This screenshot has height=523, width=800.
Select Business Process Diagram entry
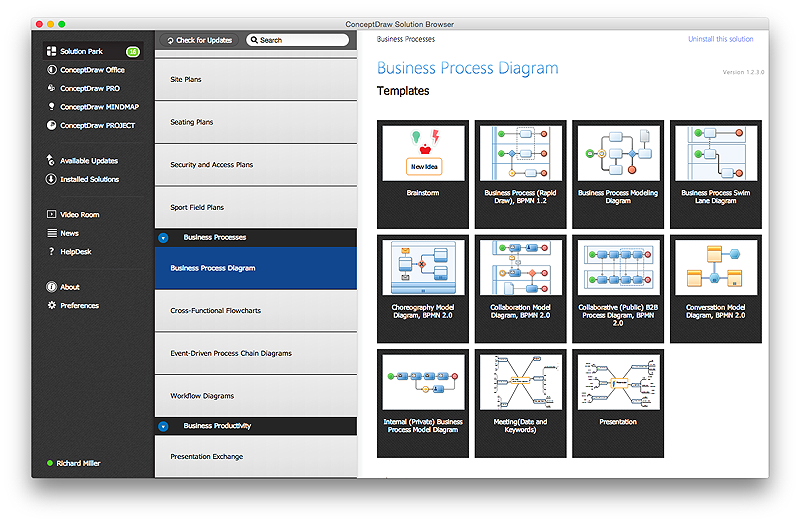256,268
